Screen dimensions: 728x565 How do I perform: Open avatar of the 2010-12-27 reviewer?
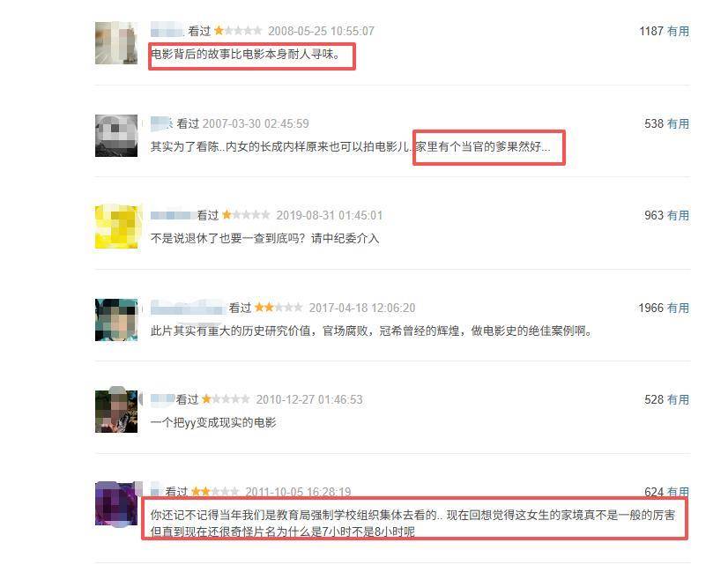(x=116, y=412)
